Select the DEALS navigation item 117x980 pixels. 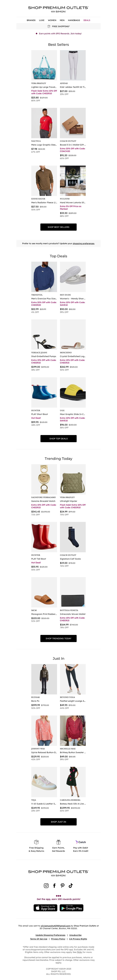[87, 20]
